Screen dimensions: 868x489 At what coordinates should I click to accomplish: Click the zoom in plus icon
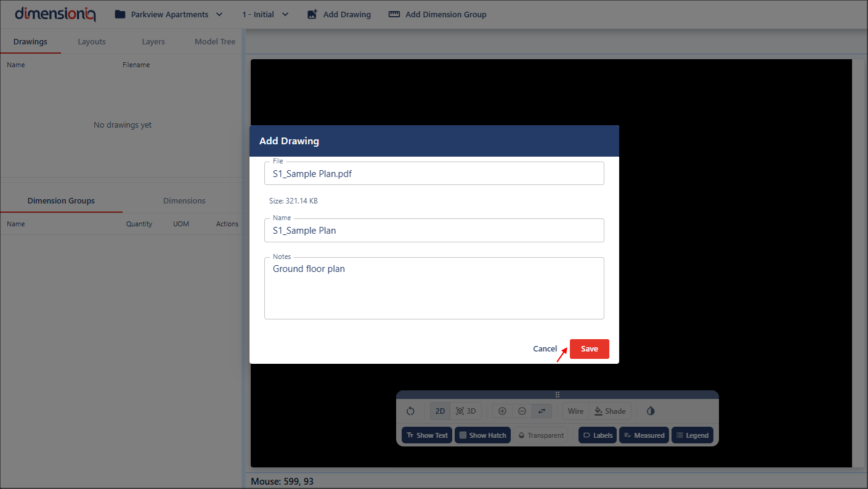pos(502,411)
